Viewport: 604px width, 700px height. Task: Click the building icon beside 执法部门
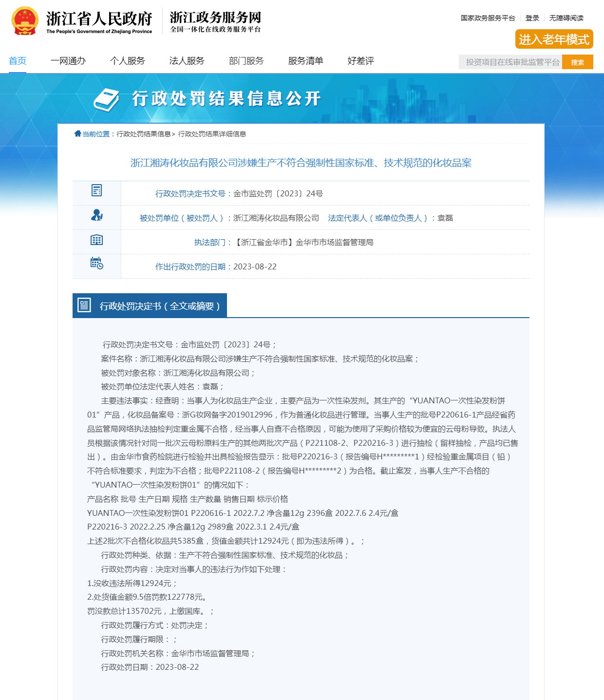pos(97,240)
